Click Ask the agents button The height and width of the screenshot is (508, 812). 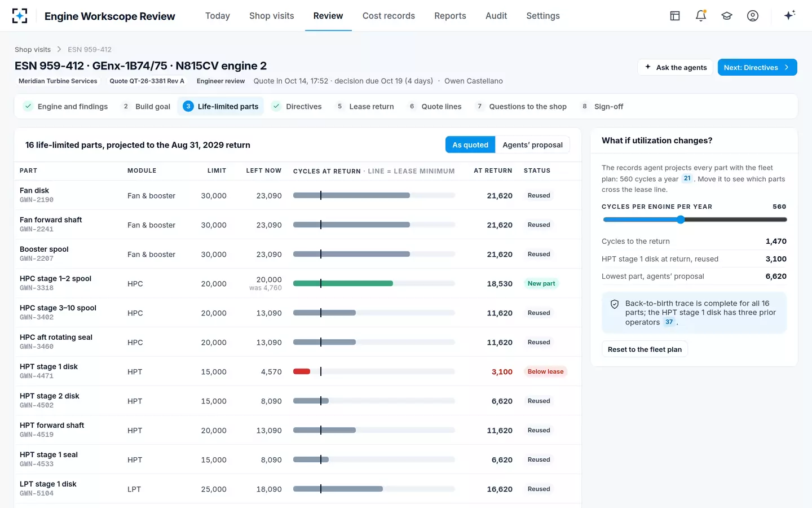coord(676,67)
